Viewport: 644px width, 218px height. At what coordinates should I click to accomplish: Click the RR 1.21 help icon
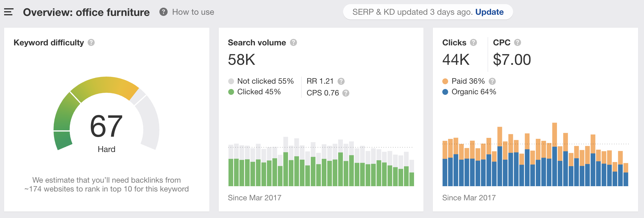341,81
